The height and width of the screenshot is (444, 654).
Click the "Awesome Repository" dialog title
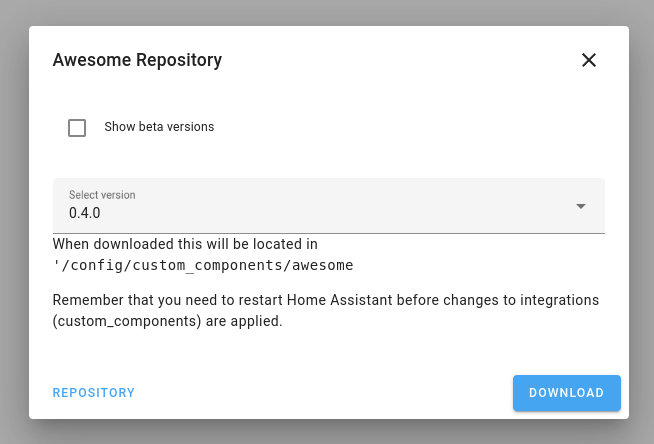coord(137,60)
